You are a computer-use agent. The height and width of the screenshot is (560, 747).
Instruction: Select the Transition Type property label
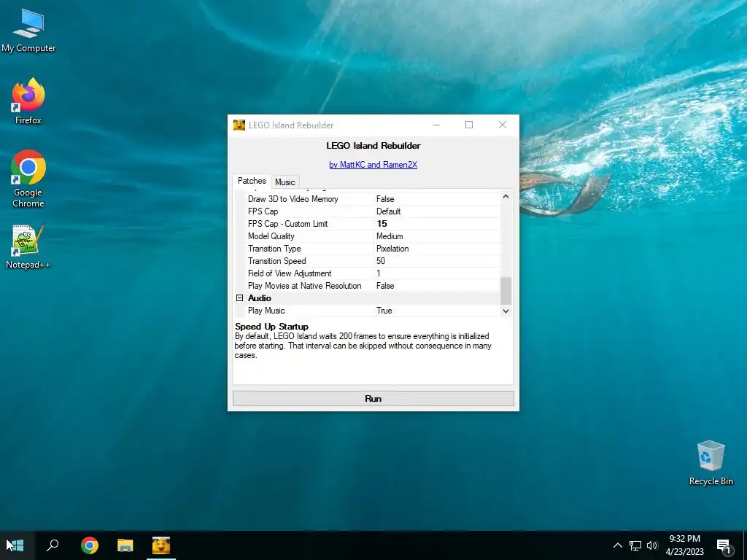[274, 249]
